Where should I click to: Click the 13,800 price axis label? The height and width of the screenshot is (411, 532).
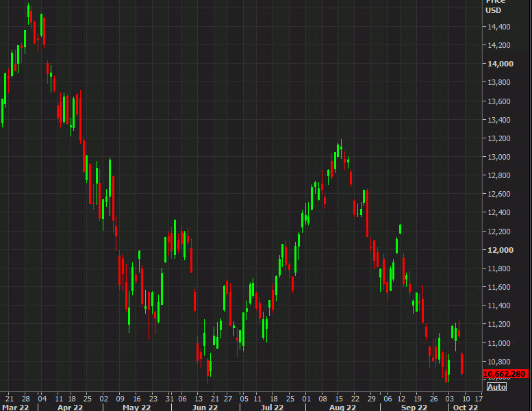(498, 82)
